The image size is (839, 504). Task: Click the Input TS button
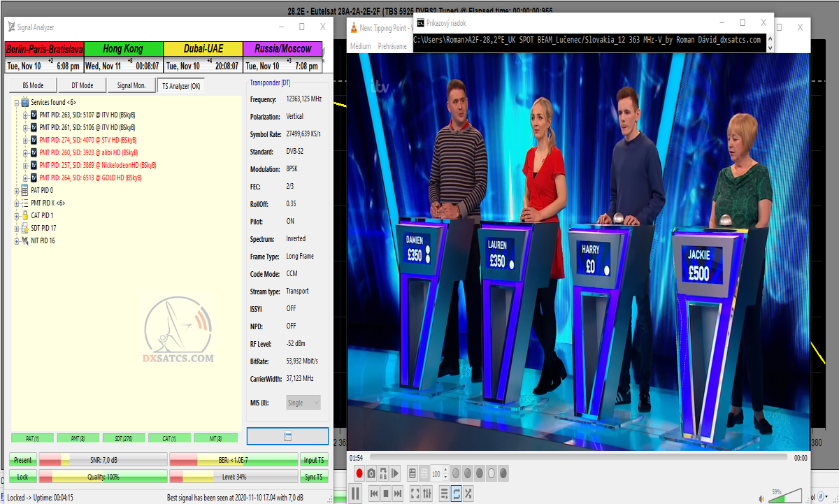[313, 460]
